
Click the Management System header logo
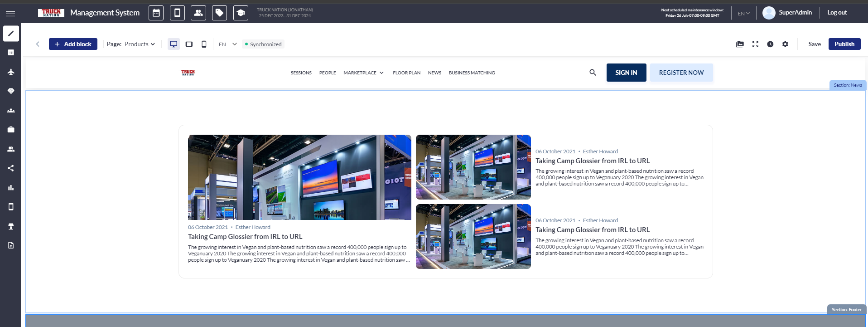pos(89,13)
